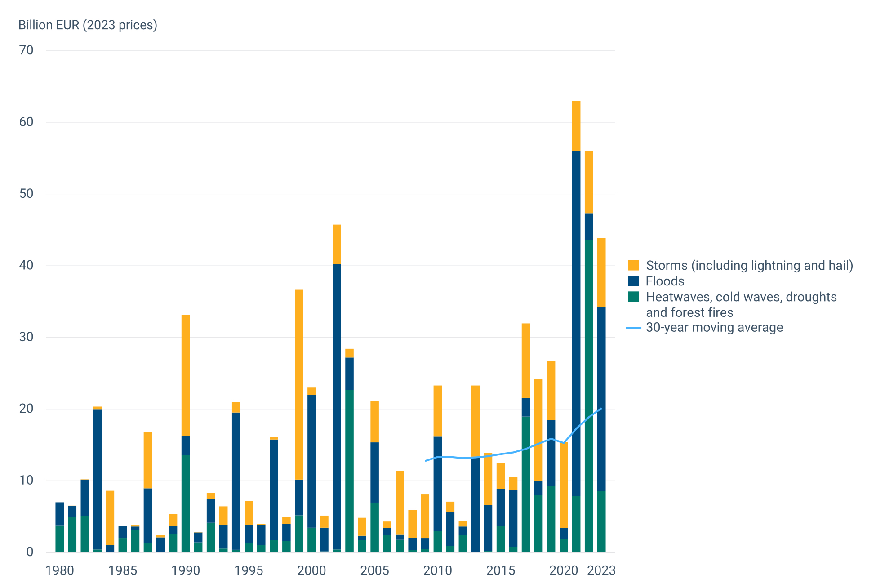Click the x-axis label 2020
876x588 pixels.
pyautogui.click(x=564, y=570)
